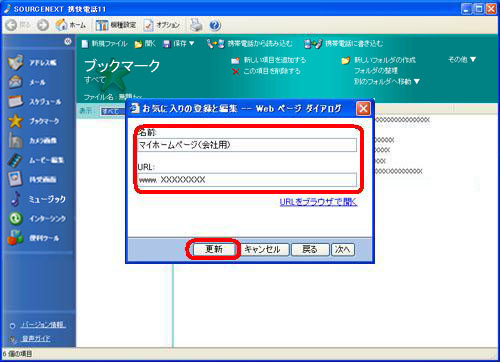Viewport: 500px width, 362px height.
Task: Open インターシンク sync section in sidebar
Action: pyautogui.click(x=37, y=218)
